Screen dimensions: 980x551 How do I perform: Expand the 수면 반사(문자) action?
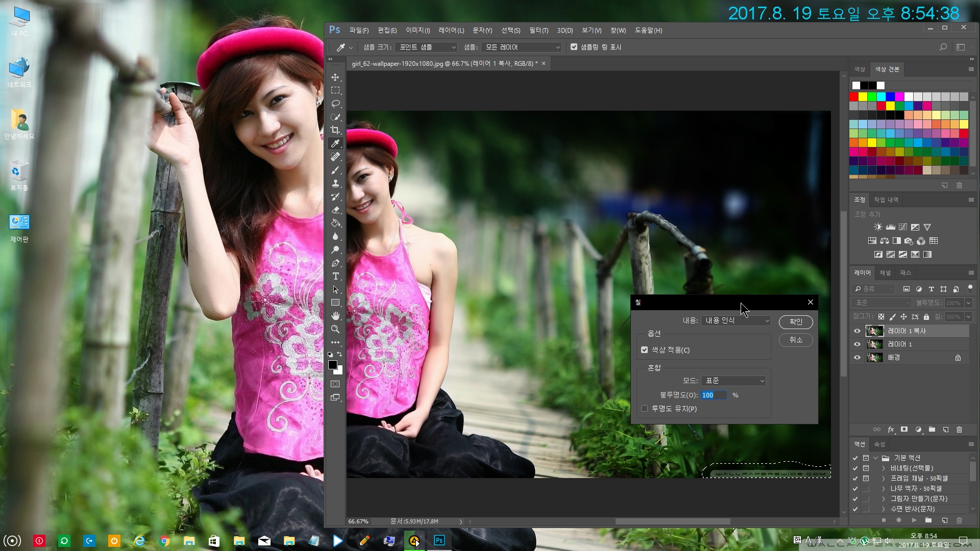tap(884, 509)
